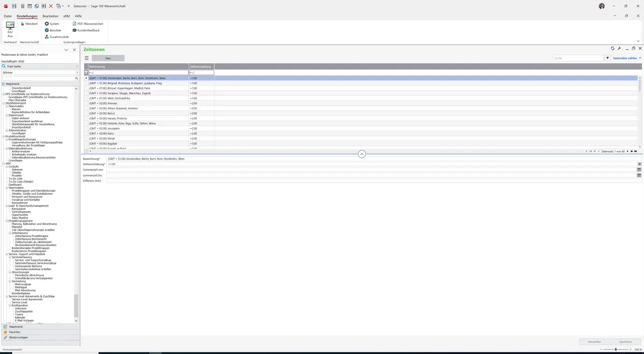
Task: Click the Bezeichnung column header
Action: tap(138, 67)
